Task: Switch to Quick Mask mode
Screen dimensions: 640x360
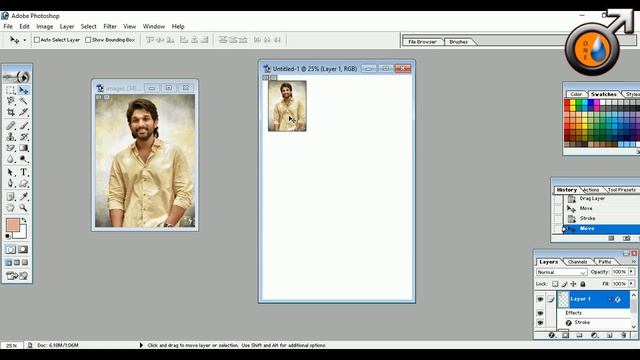Action: click(x=23, y=249)
